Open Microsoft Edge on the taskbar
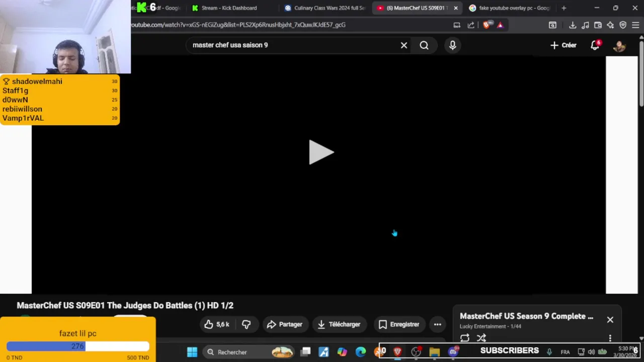The image size is (644, 362). [361, 352]
